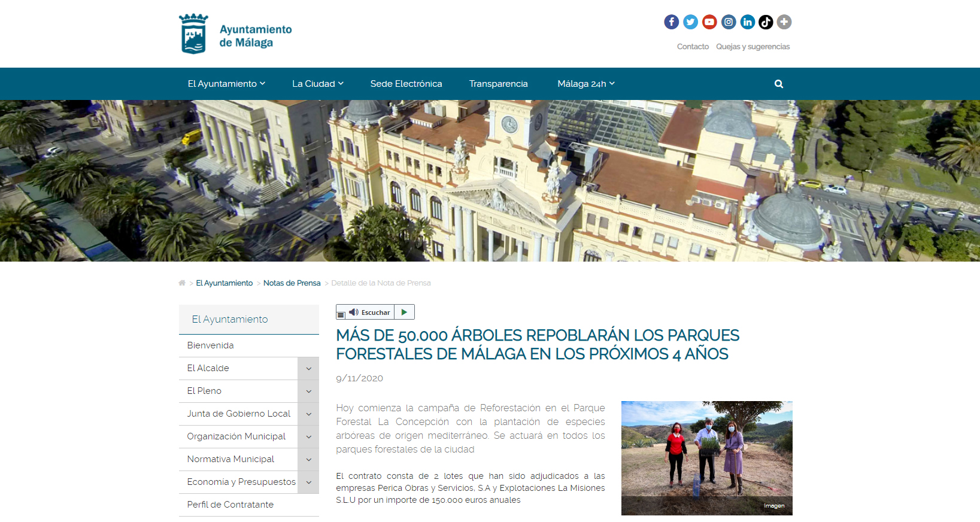Open Junta de Gobierno Local item

pyautogui.click(x=238, y=414)
